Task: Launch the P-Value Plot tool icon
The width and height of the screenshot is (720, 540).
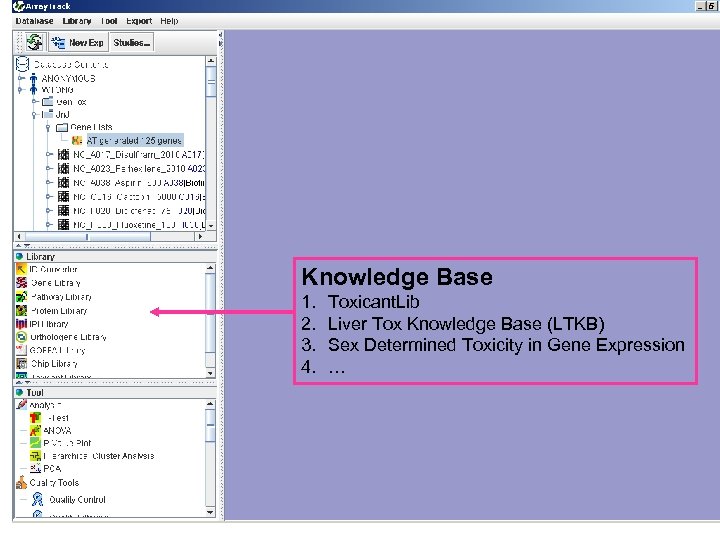Action: [35, 443]
